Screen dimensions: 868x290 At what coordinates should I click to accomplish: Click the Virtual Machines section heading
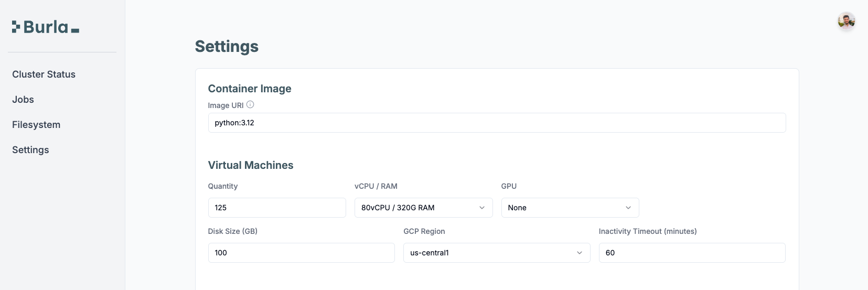click(x=251, y=165)
